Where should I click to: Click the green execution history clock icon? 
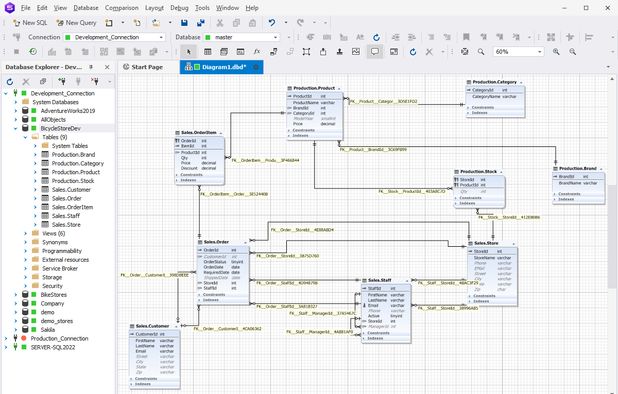(x=33, y=52)
